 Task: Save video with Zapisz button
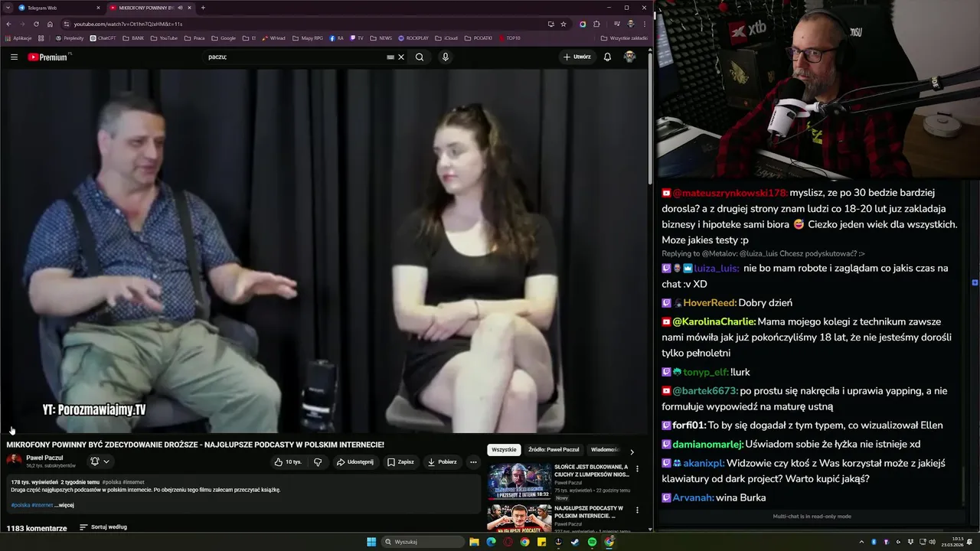400,461
